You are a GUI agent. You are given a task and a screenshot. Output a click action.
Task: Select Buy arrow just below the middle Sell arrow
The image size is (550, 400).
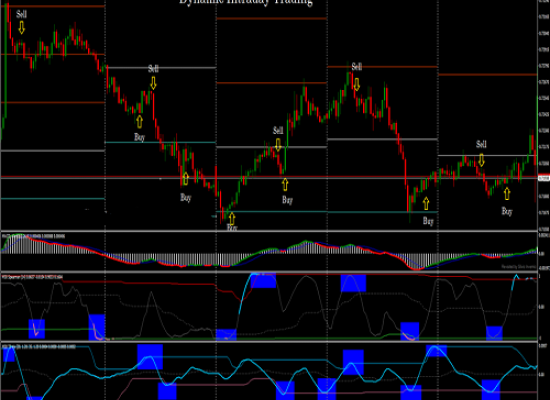285,184
